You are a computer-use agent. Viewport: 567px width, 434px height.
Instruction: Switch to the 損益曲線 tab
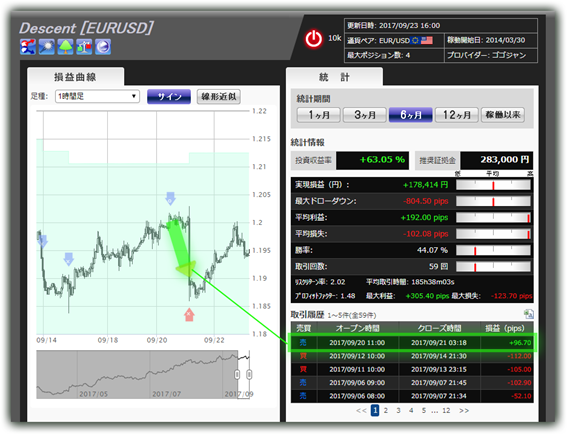click(76, 77)
